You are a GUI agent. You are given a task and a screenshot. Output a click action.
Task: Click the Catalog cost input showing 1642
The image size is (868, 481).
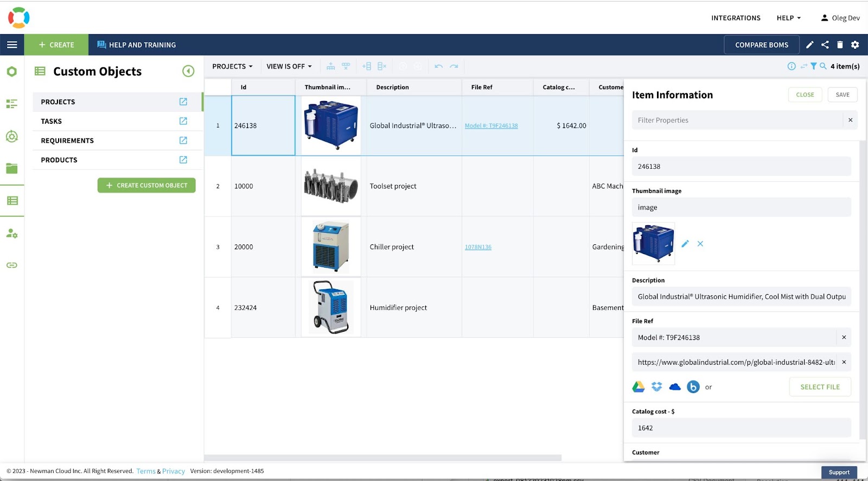pyautogui.click(x=741, y=428)
